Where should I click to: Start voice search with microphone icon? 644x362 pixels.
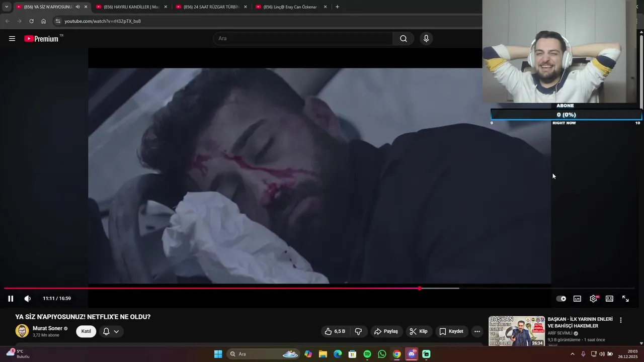pos(426,39)
